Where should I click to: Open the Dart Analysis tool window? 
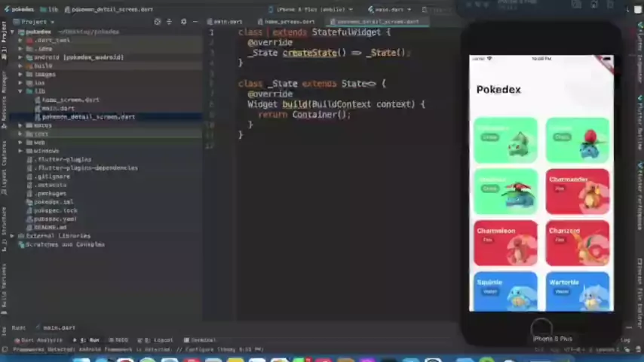[x=38, y=340]
